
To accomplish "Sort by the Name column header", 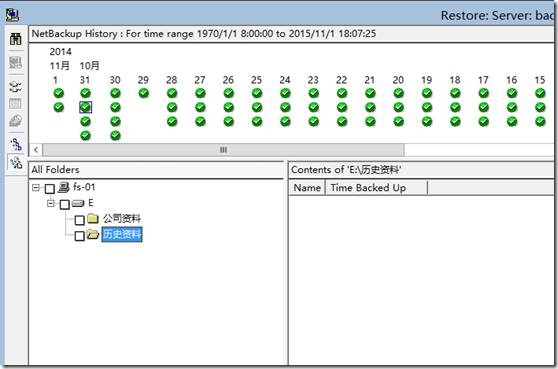I will (x=307, y=188).
